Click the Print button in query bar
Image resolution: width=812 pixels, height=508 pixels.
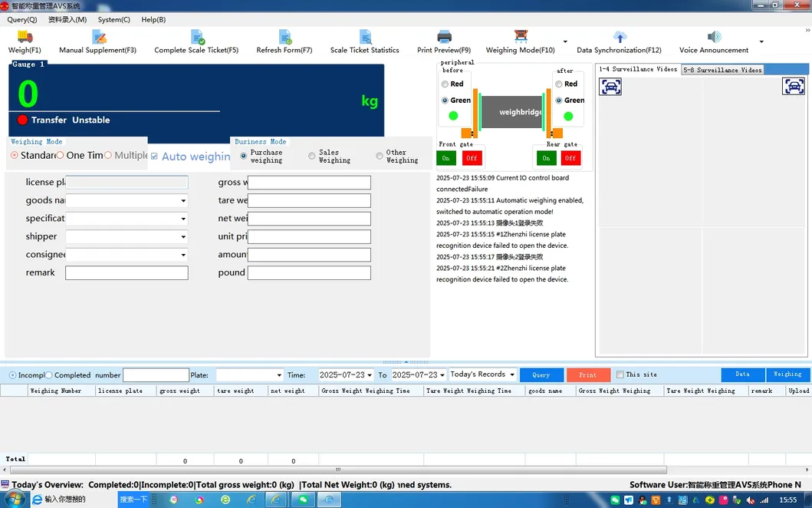(x=588, y=374)
